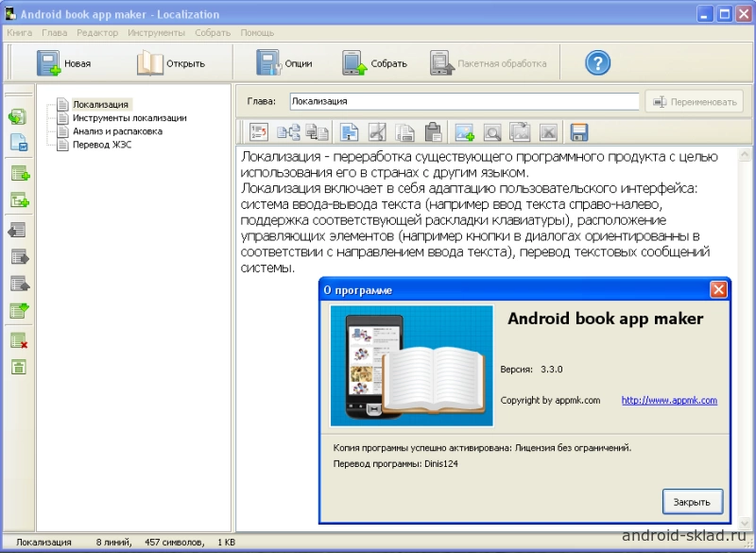Split the chapter using the split icon
The image size is (756, 553).
click(288, 130)
